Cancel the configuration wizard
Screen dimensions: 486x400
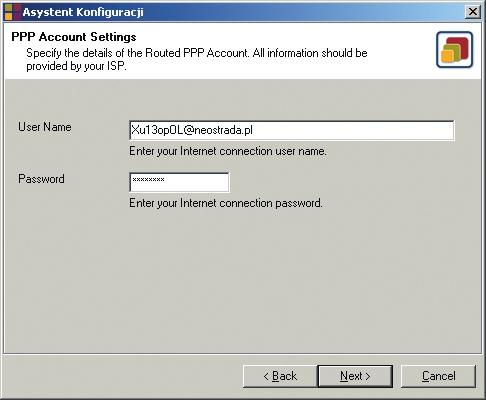(438, 376)
